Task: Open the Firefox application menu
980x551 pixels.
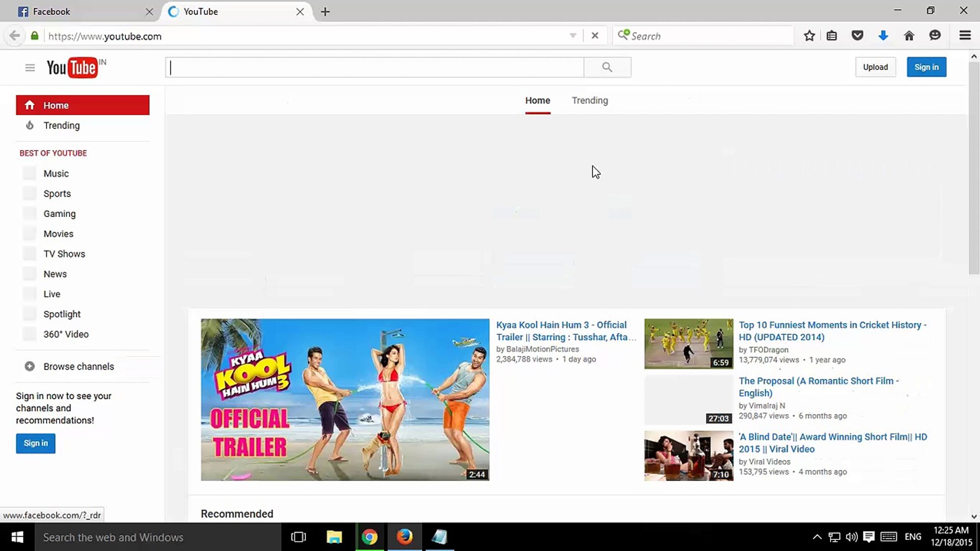Action: tap(965, 36)
